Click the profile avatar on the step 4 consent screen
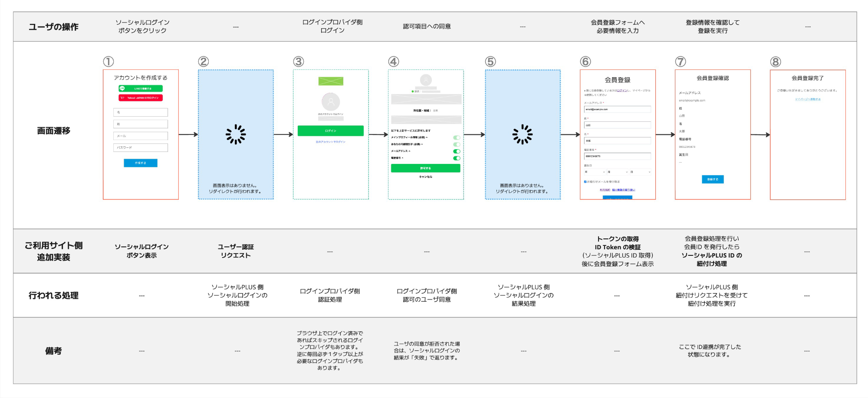Screen dimensions: 868x398 point(426,80)
